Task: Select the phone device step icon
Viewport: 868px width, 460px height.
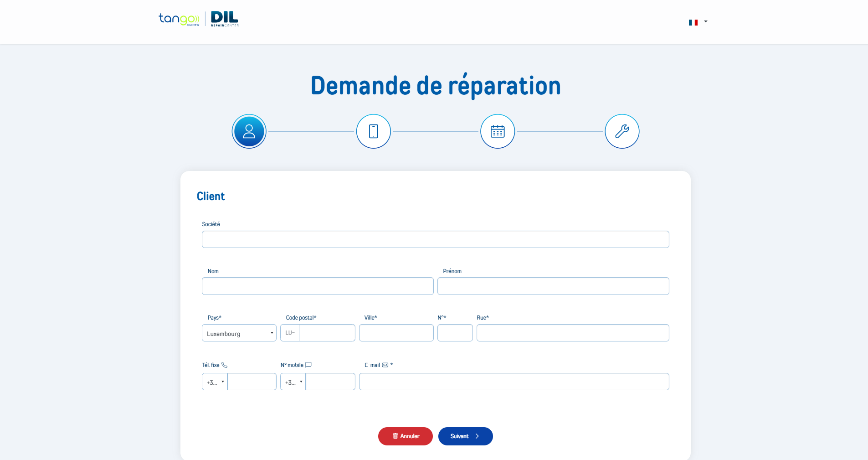Action: [x=374, y=131]
